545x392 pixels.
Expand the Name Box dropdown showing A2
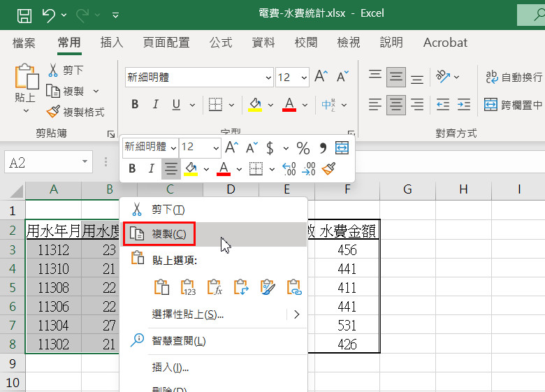[x=86, y=163]
